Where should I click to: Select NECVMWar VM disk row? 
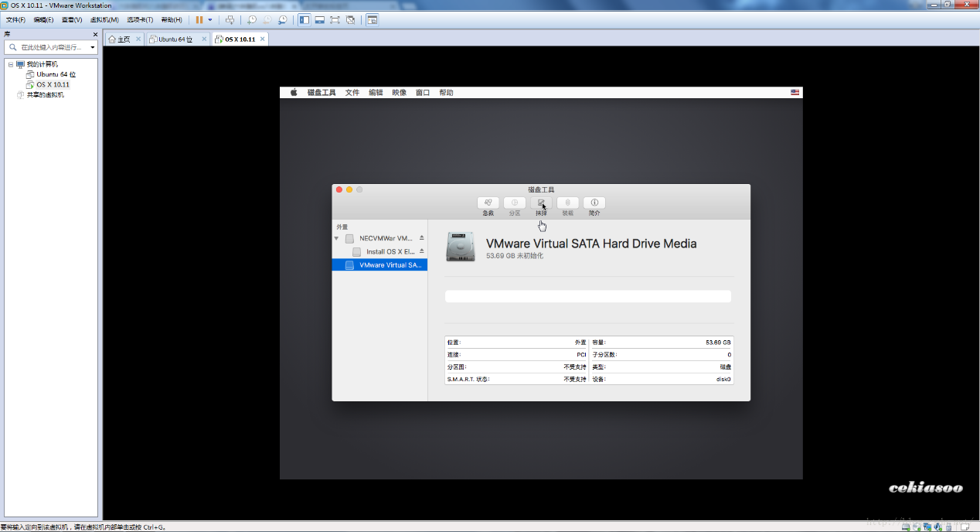379,238
